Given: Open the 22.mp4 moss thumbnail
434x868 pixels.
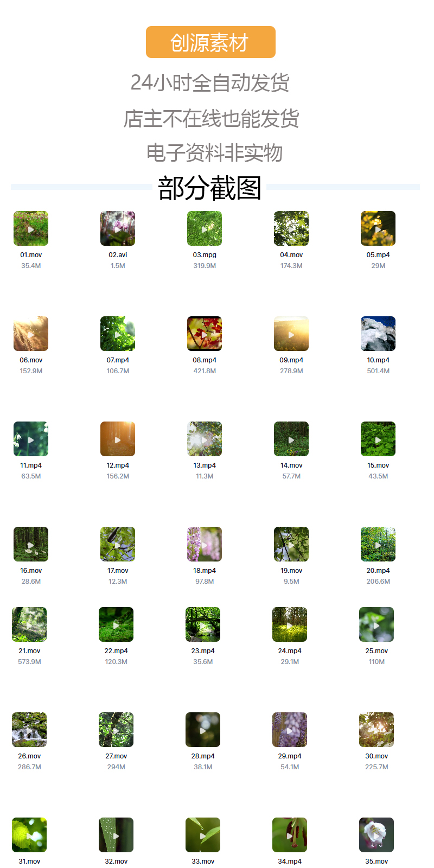Looking at the screenshot, I should click(x=116, y=624).
